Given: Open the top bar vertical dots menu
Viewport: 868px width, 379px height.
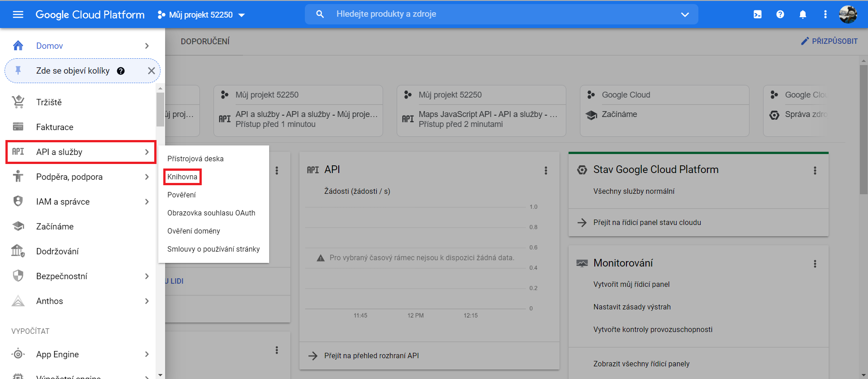Looking at the screenshot, I should tap(825, 14).
